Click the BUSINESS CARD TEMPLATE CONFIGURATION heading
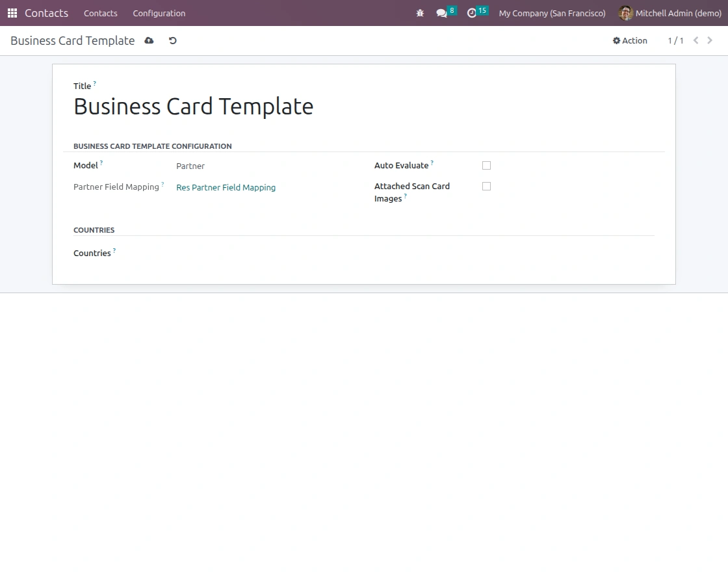Screen dimensions: 728x572 pos(152,146)
